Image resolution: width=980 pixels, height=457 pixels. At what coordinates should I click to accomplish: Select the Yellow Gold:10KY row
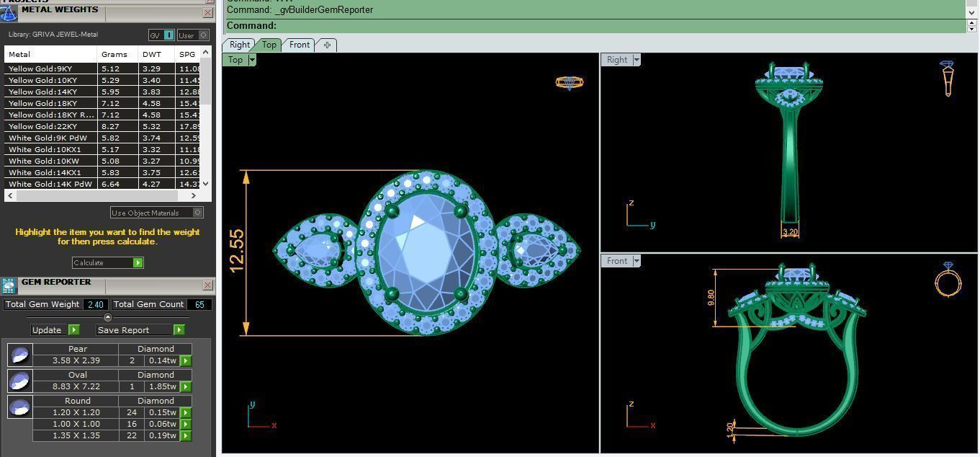click(x=103, y=80)
